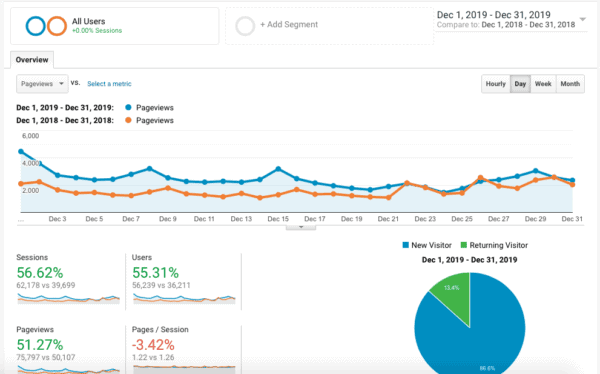Click the Dec 1, 2019 - Dec 31, 2019 date range

point(494,15)
